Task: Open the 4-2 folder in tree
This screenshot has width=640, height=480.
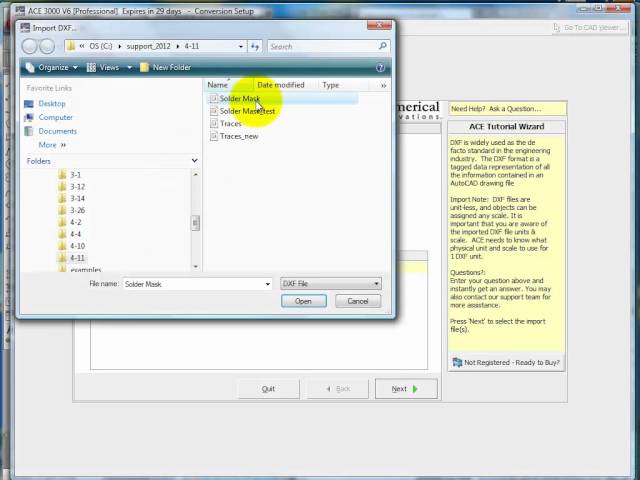Action: tap(76, 222)
